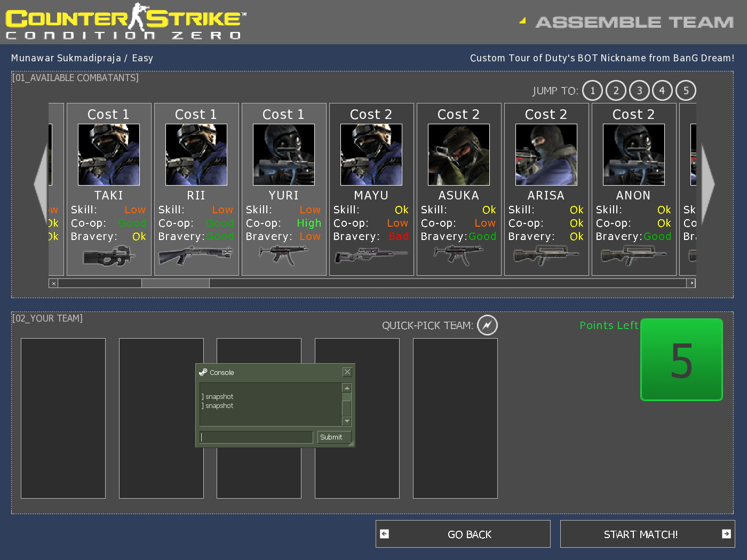Select the 02_YOUR TEAM section header
The width and height of the screenshot is (747, 560).
coord(47,318)
